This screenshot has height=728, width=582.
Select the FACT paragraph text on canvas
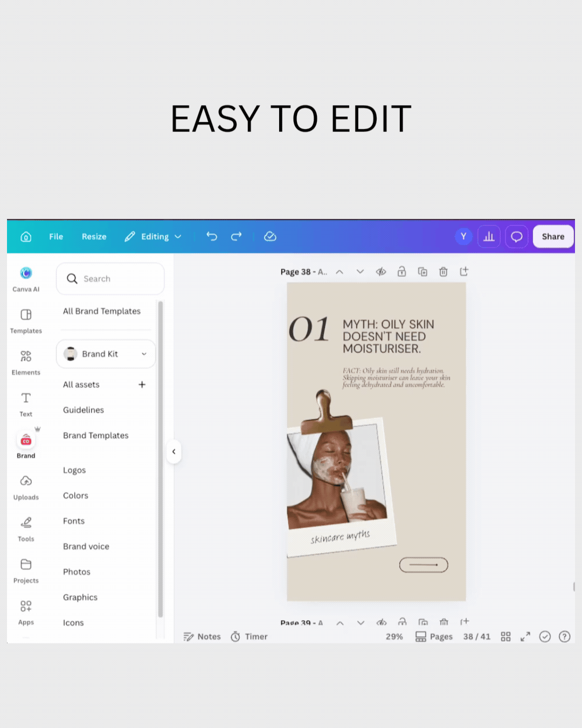click(x=396, y=377)
